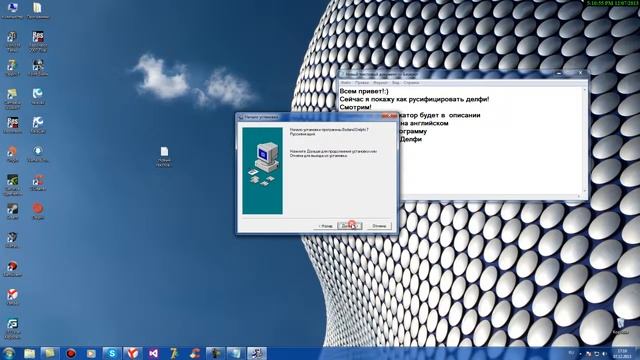This screenshot has width=640, height=360.
Task: Open the Файл menu in Notepad
Action: tap(345, 83)
